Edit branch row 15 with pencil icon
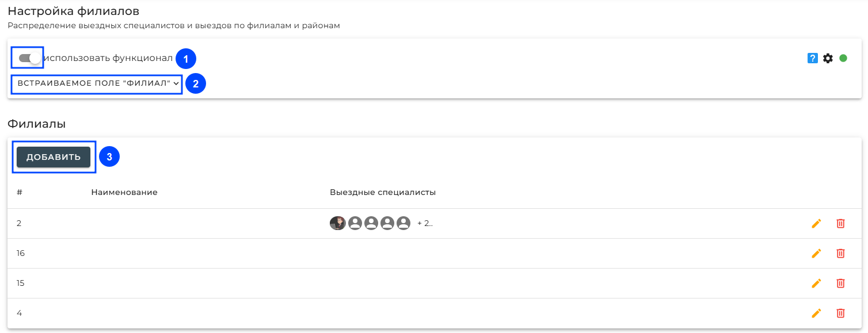Viewport: 868px width, 333px height. click(x=816, y=283)
